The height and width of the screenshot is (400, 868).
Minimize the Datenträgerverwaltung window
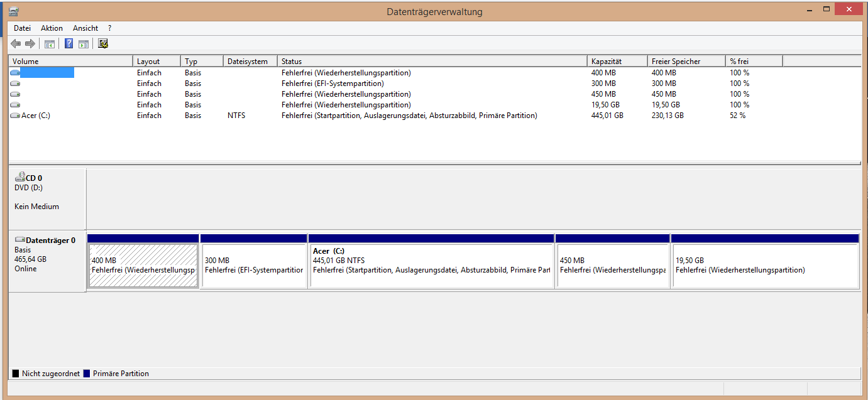[x=810, y=9]
